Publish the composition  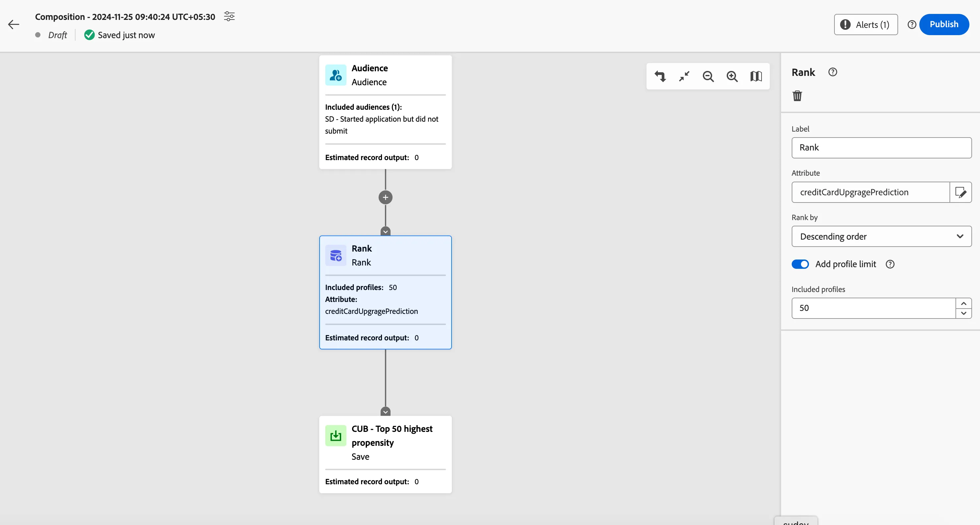(x=944, y=24)
